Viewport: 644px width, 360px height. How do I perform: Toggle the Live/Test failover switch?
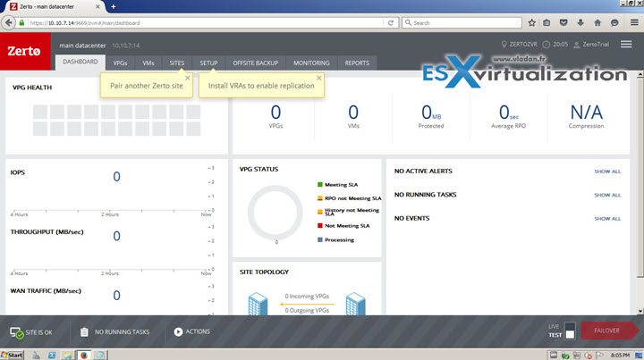[570, 331]
